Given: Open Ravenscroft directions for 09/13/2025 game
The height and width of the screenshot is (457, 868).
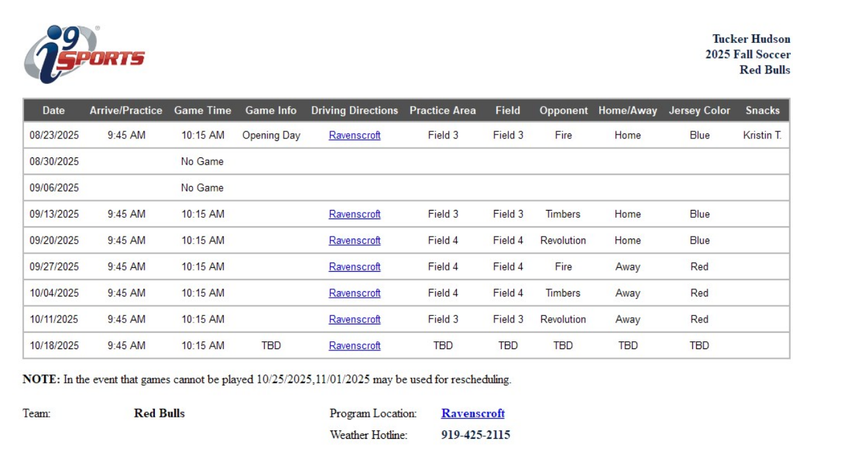Looking at the screenshot, I should click(x=355, y=215).
